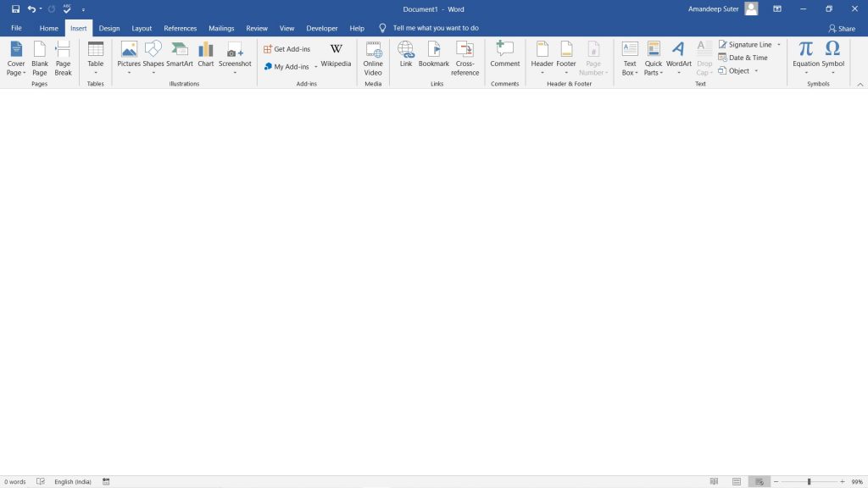This screenshot has height=488, width=868.
Task: Change English (India) proofing language
Action: pyautogui.click(x=73, y=482)
